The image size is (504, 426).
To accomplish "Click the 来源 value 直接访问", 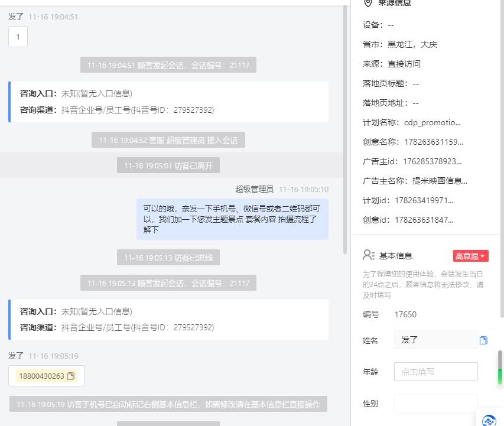I will click(404, 64).
